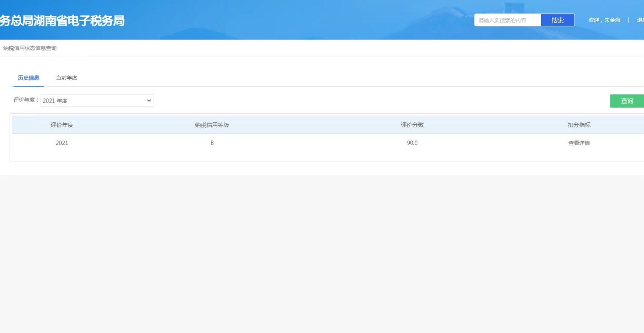Click the 扣分指标 column header
The height and width of the screenshot is (333, 644).
579,125
